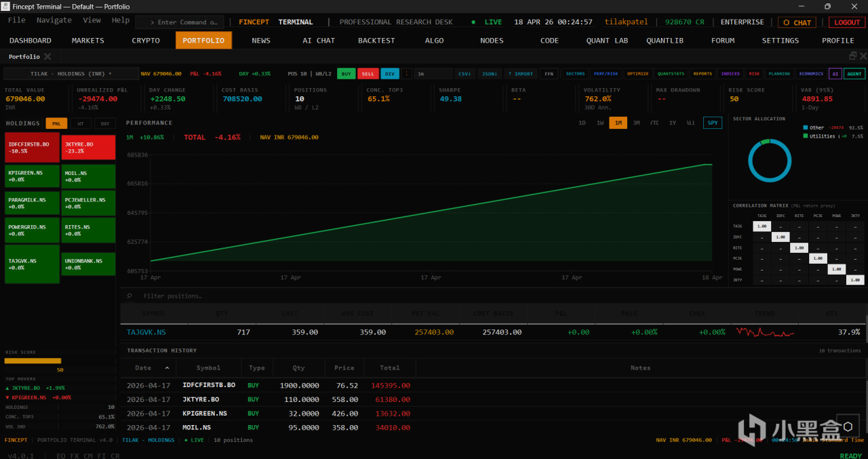Open the View menu

(92, 20)
